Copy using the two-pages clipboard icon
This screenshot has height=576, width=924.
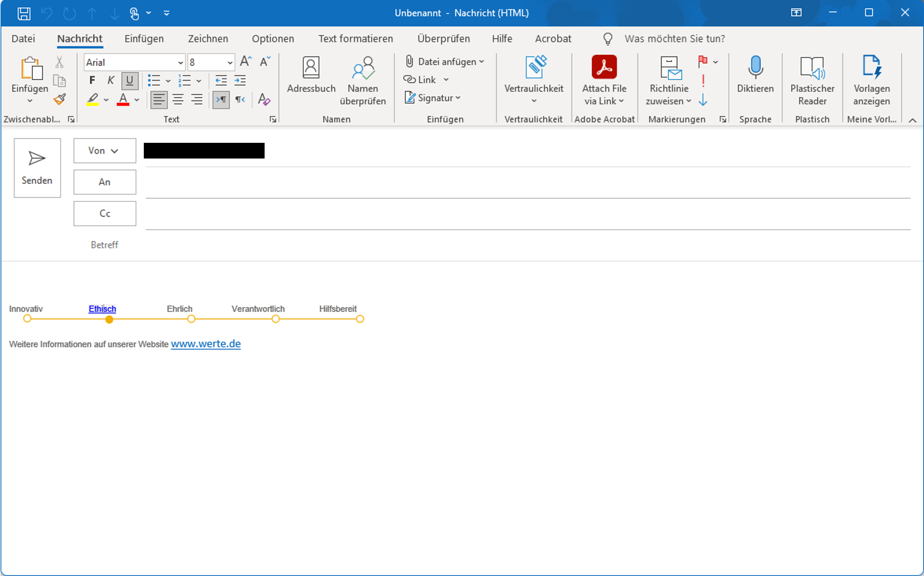(60, 81)
